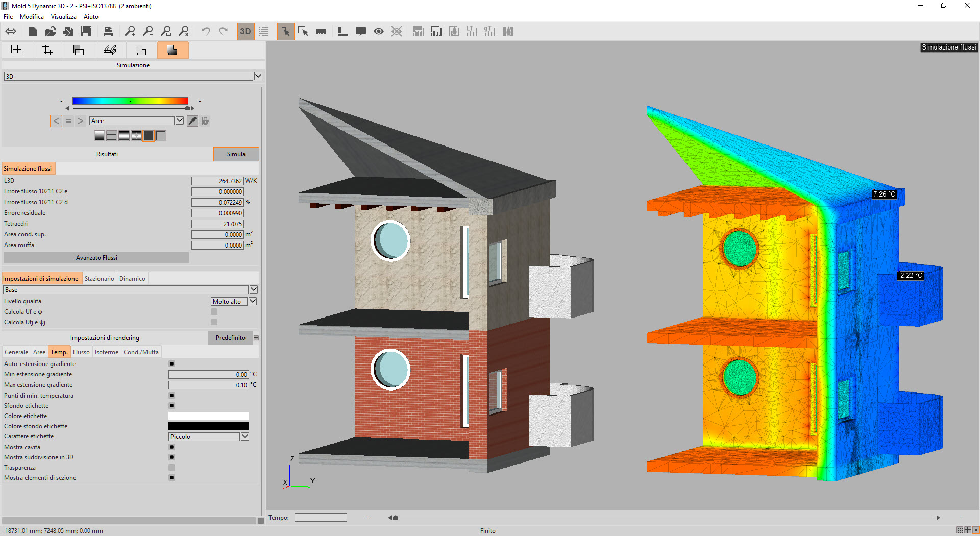
Task: Click the Colore sfondo etichette black swatch
Action: (x=208, y=426)
